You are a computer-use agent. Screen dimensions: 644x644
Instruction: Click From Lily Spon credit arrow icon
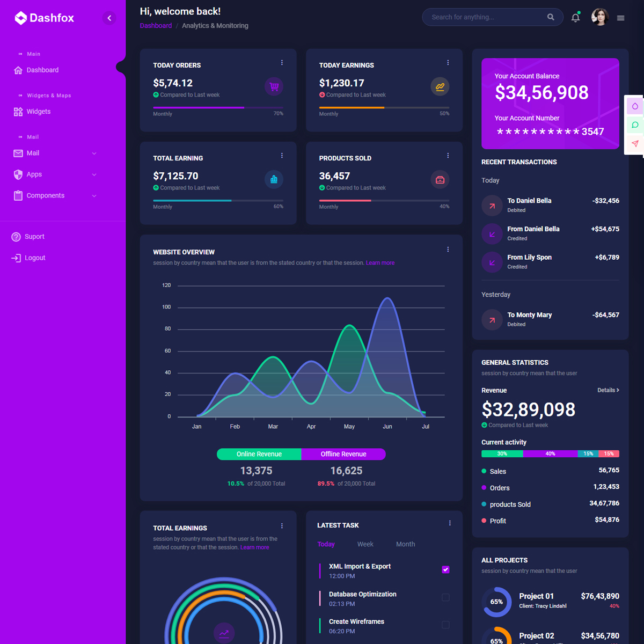coord(492,262)
